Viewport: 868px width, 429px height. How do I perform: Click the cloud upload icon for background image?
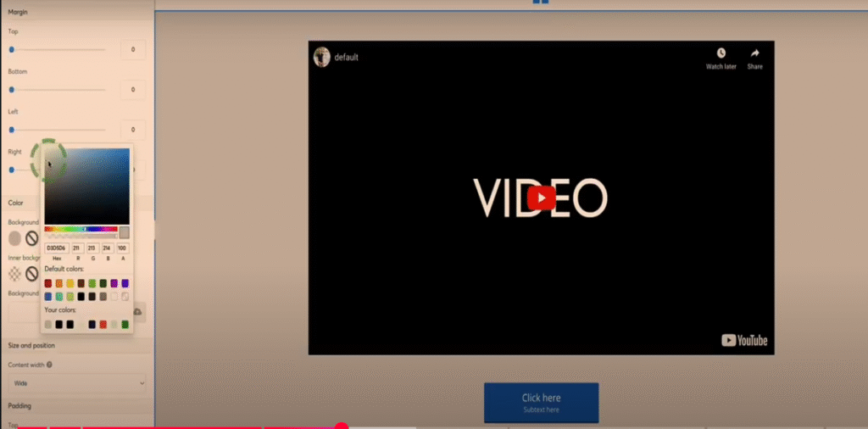pos(137,312)
